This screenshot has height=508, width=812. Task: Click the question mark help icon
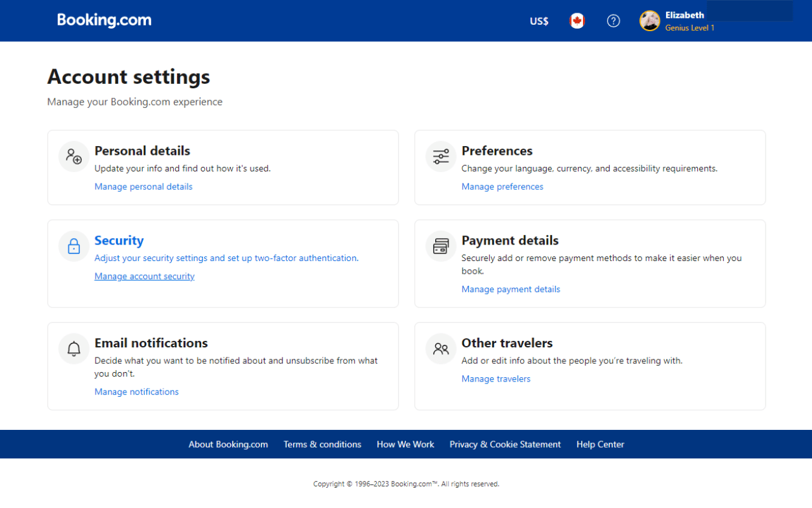pos(613,20)
